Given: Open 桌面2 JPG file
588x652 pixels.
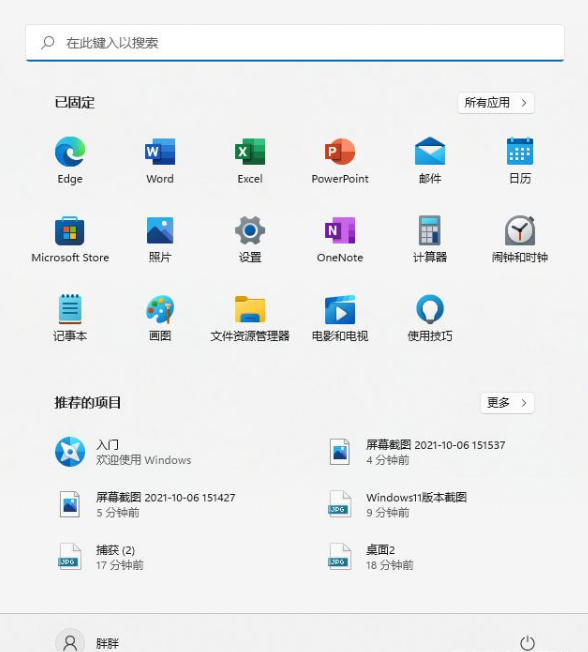Looking at the screenshot, I should (371, 557).
